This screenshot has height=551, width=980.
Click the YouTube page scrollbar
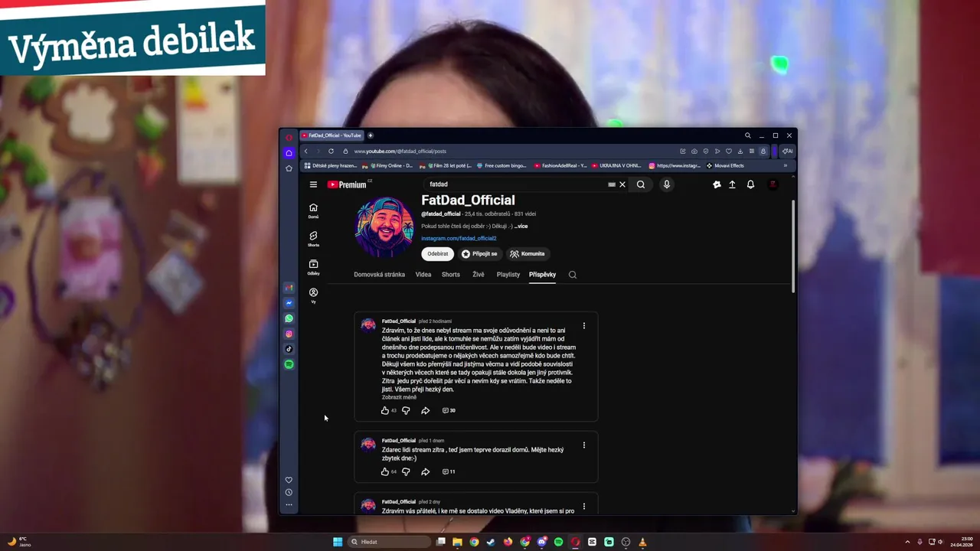click(x=793, y=246)
